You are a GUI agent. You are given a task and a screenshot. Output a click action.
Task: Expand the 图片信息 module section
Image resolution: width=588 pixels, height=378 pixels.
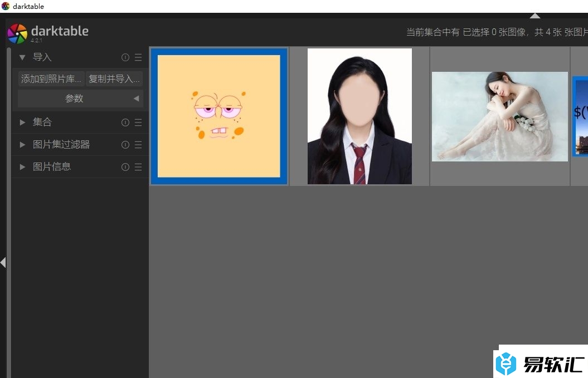(22, 167)
